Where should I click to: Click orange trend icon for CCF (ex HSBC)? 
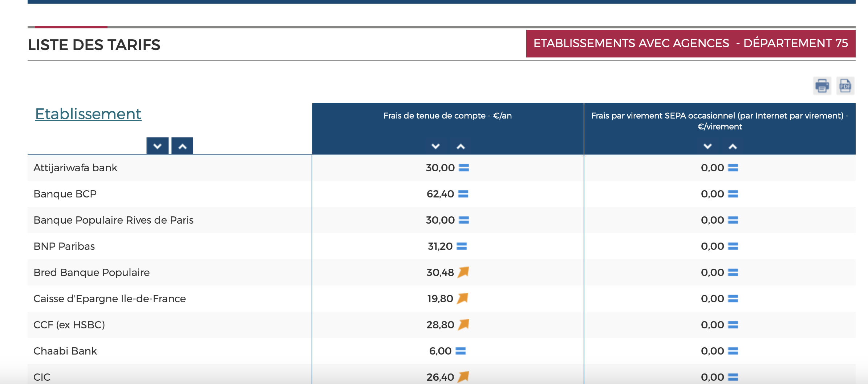point(463,325)
